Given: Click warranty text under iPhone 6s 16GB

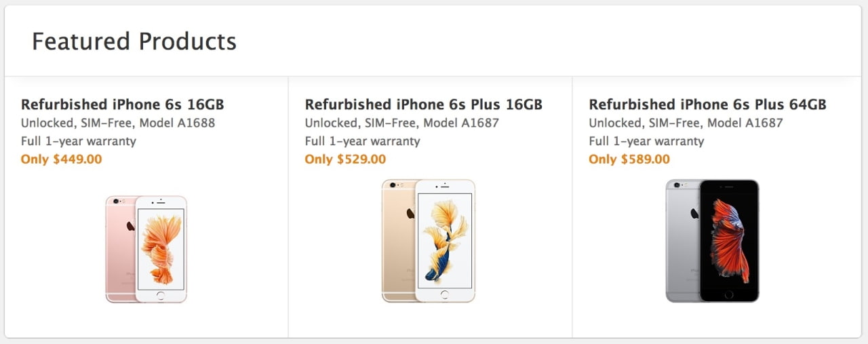Looking at the screenshot, I should click(x=79, y=141).
